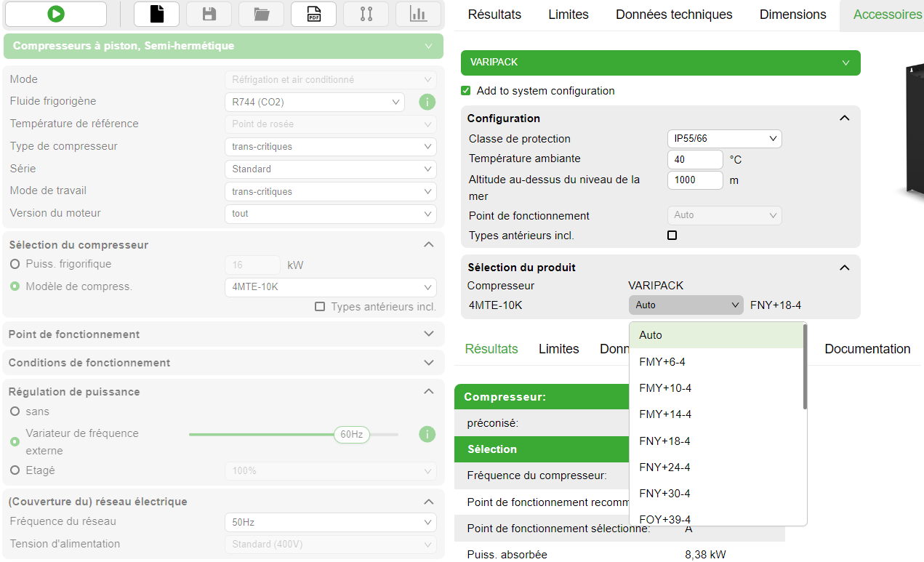
Task: Switch to the Dimensions tab
Action: point(792,14)
